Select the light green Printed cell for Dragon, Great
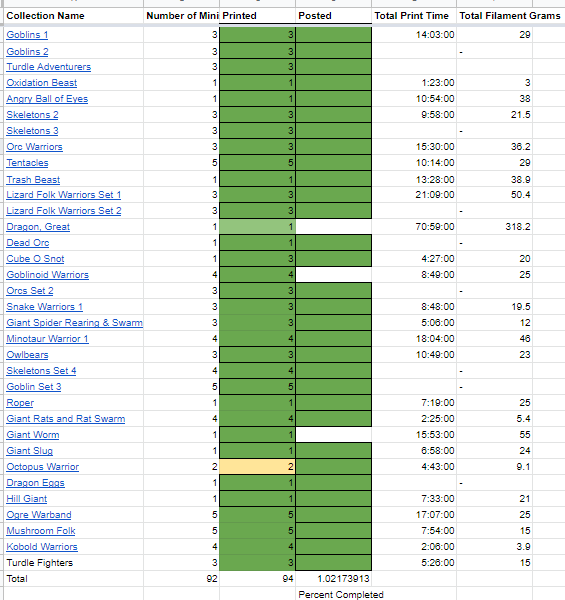Image resolution: width=565 pixels, height=600 pixels. point(257,227)
